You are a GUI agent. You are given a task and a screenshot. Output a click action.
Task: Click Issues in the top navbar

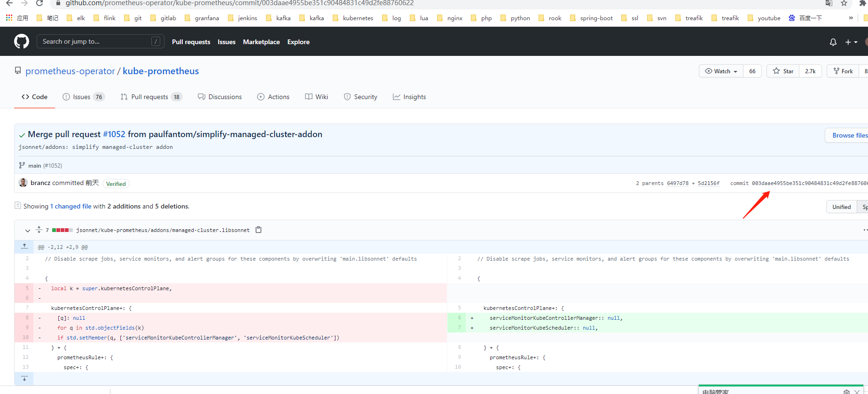click(227, 42)
